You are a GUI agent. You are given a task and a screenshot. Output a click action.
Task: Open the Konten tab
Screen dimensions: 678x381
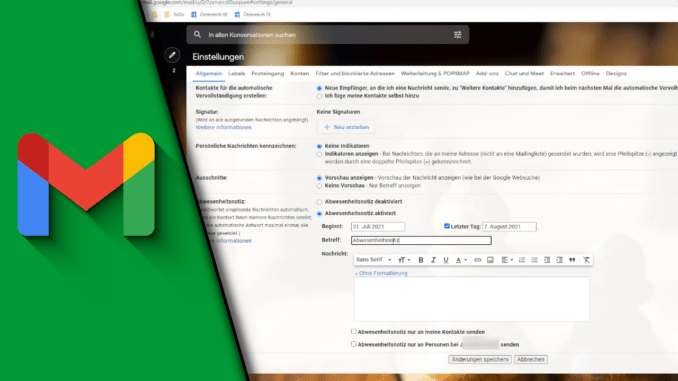(x=300, y=74)
